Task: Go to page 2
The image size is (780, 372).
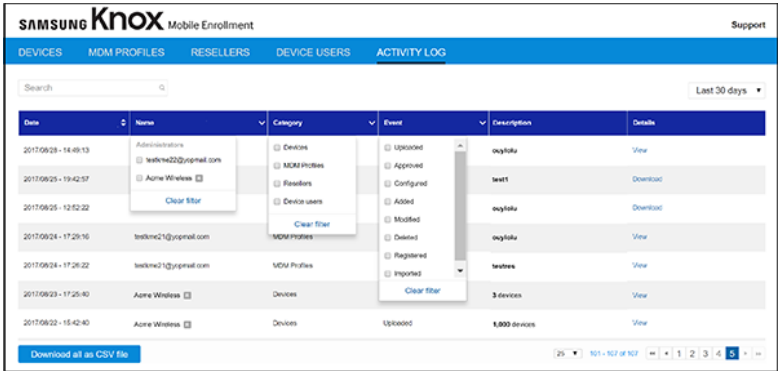Action: tap(691, 354)
